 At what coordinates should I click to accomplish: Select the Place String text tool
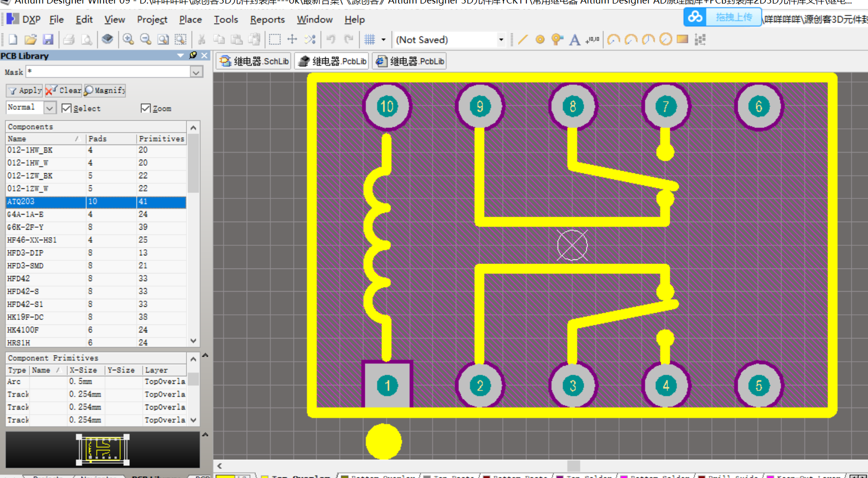coord(575,39)
